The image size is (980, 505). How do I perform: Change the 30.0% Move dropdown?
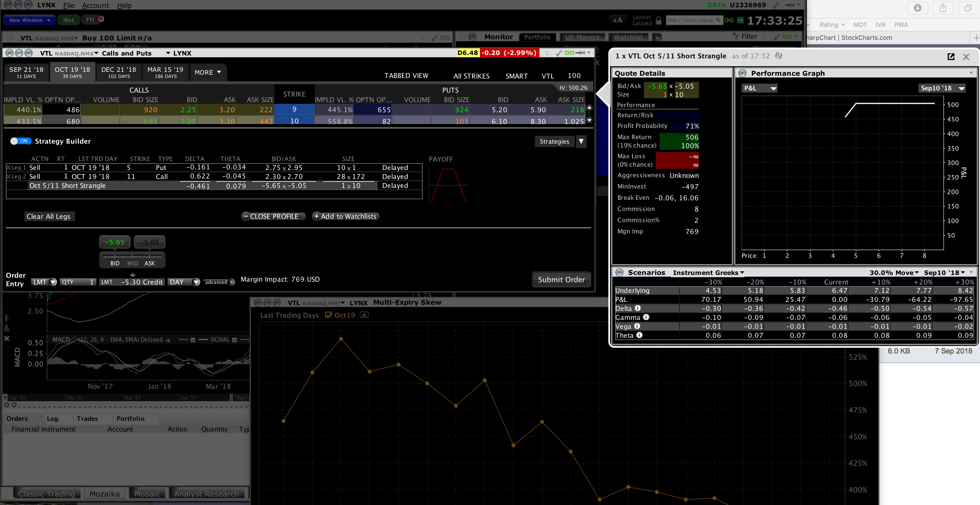894,272
